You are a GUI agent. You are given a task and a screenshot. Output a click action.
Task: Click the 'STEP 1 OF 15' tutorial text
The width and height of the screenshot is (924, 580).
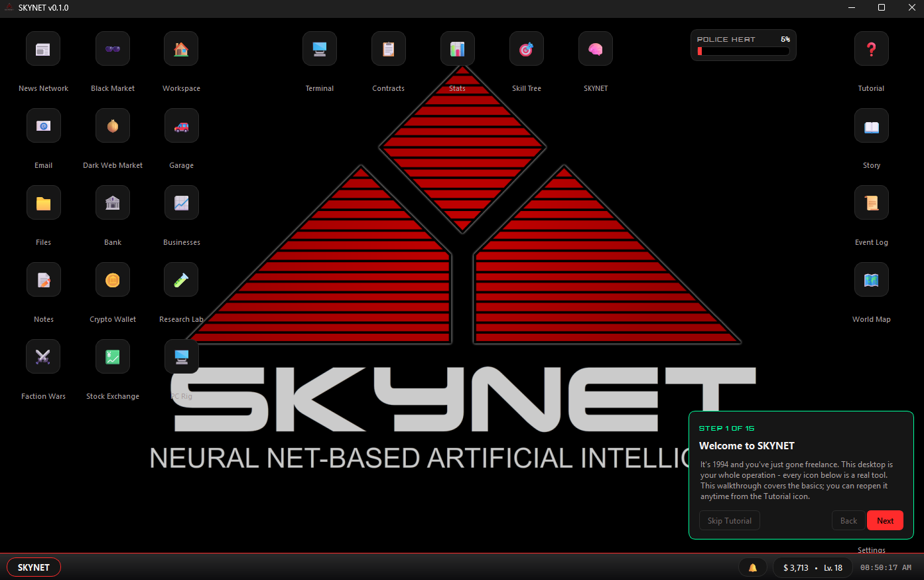pyautogui.click(x=726, y=428)
